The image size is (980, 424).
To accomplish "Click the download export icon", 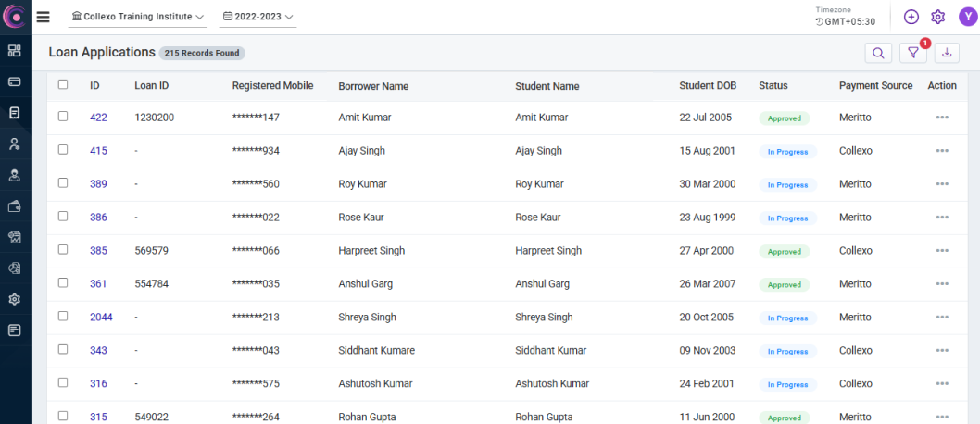I will [x=947, y=53].
